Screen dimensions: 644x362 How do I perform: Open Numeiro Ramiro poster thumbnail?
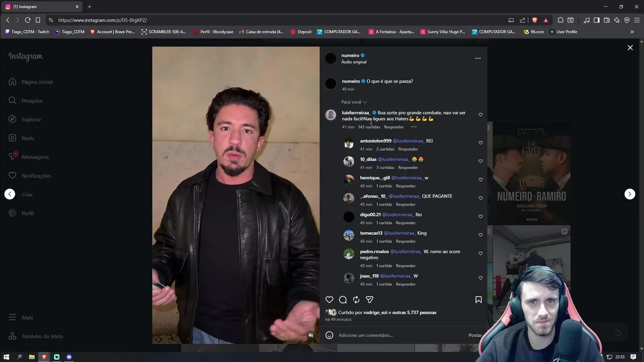click(x=532, y=173)
